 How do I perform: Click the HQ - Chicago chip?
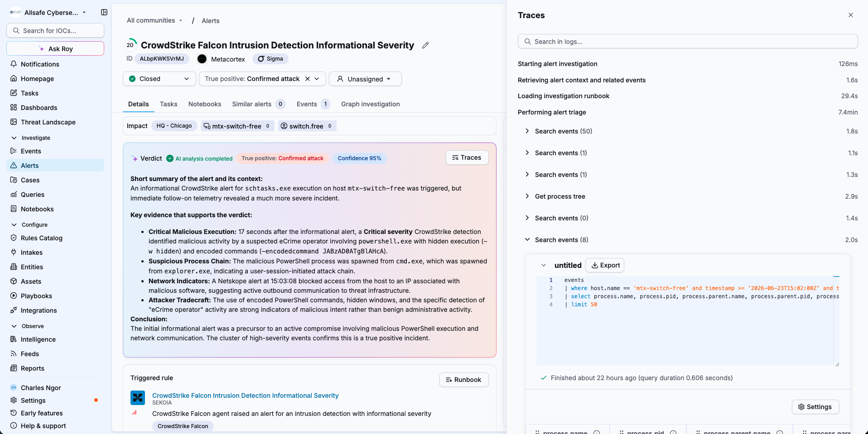pyautogui.click(x=174, y=126)
